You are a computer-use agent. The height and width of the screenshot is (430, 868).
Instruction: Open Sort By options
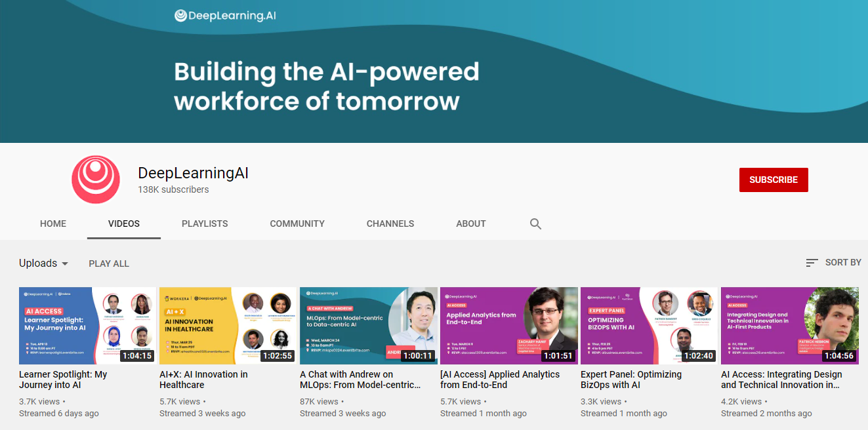[833, 263]
